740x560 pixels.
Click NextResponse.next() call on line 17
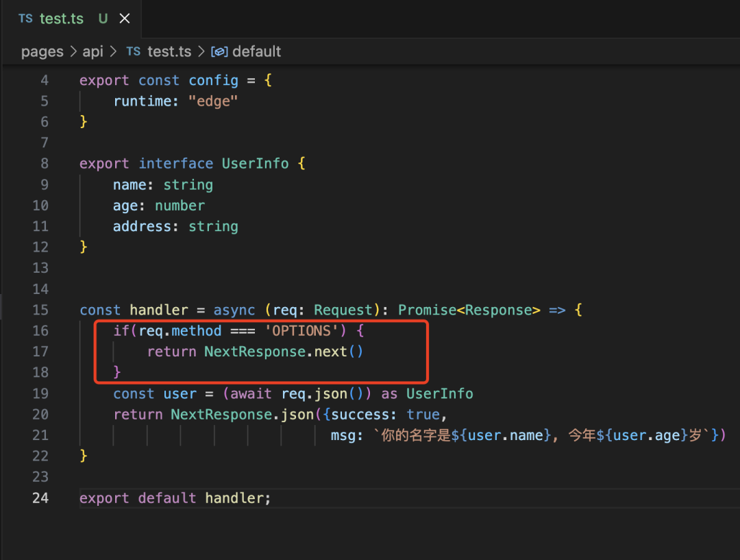coord(284,352)
